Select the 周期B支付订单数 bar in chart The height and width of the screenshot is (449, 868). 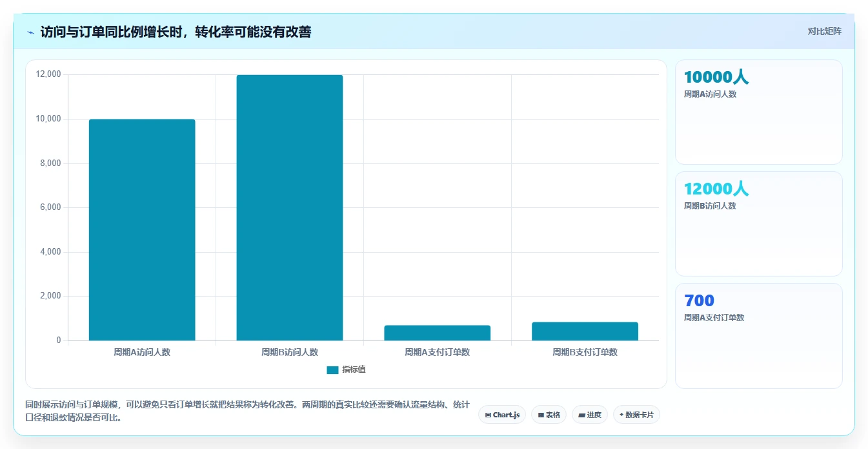pos(585,331)
